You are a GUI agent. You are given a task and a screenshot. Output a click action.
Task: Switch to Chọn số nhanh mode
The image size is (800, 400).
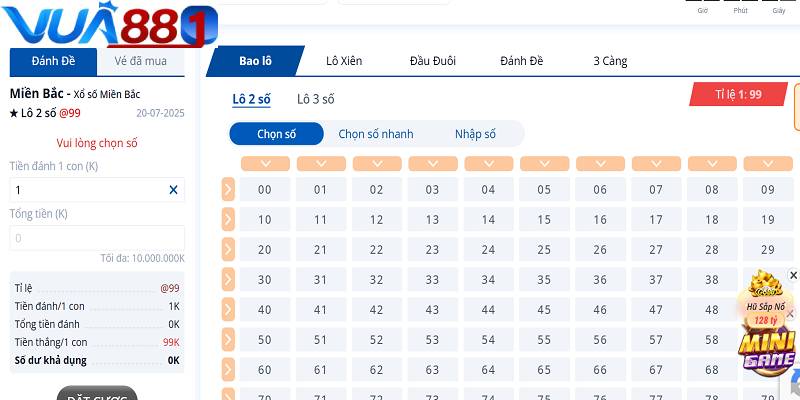(x=376, y=134)
